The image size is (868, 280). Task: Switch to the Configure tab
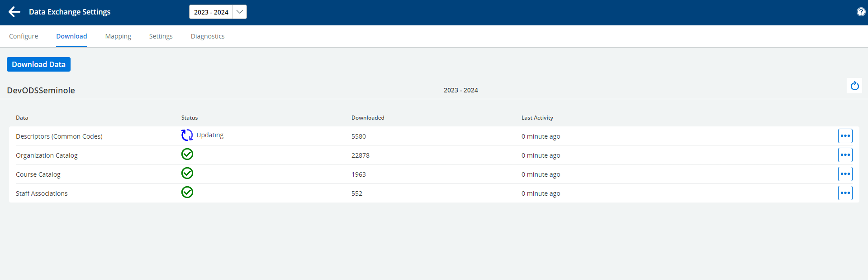click(24, 36)
